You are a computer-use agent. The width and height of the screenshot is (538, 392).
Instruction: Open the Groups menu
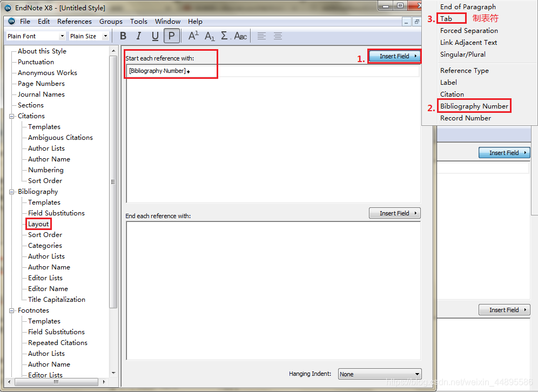coord(111,21)
